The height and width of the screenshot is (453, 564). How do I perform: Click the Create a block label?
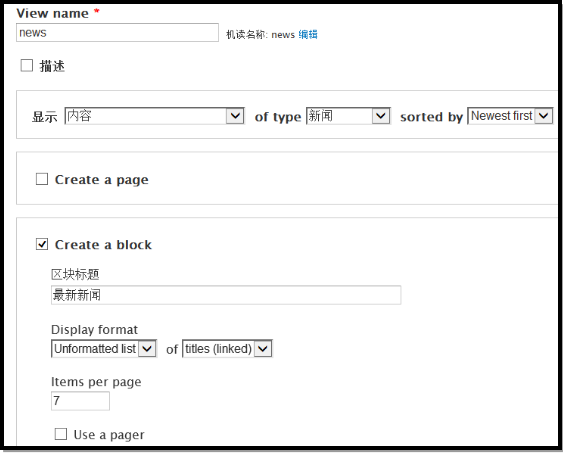click(103, 245)
